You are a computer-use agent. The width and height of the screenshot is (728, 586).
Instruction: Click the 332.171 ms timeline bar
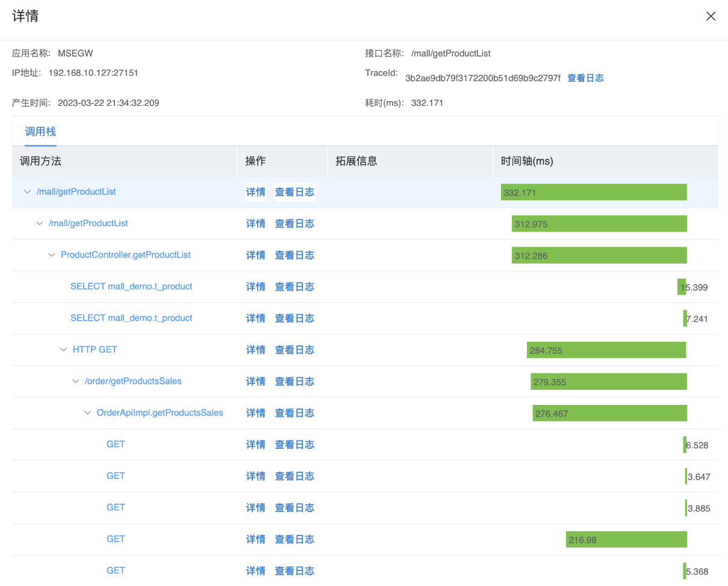tap(593, 193)
